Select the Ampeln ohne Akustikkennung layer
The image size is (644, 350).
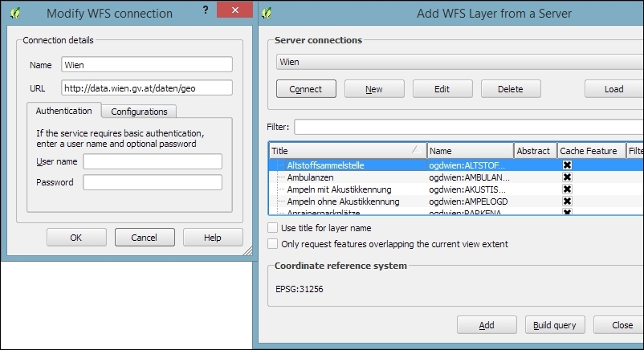(x=456, y=201)
